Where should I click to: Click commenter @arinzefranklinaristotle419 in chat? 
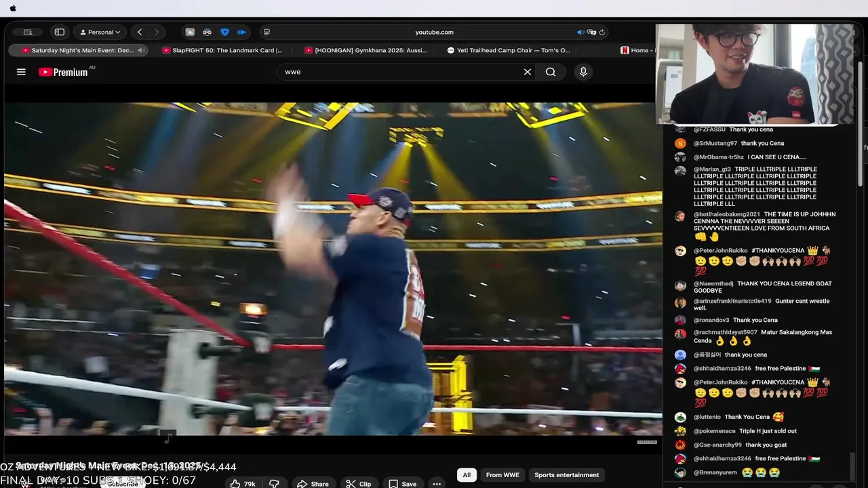[732, 302]
